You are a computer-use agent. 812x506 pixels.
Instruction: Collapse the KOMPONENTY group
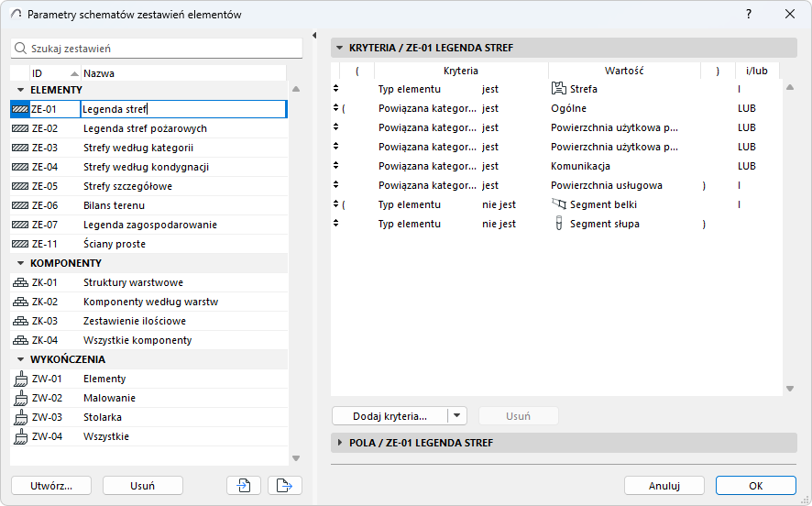pyautogui.click(x=20, y=263)
